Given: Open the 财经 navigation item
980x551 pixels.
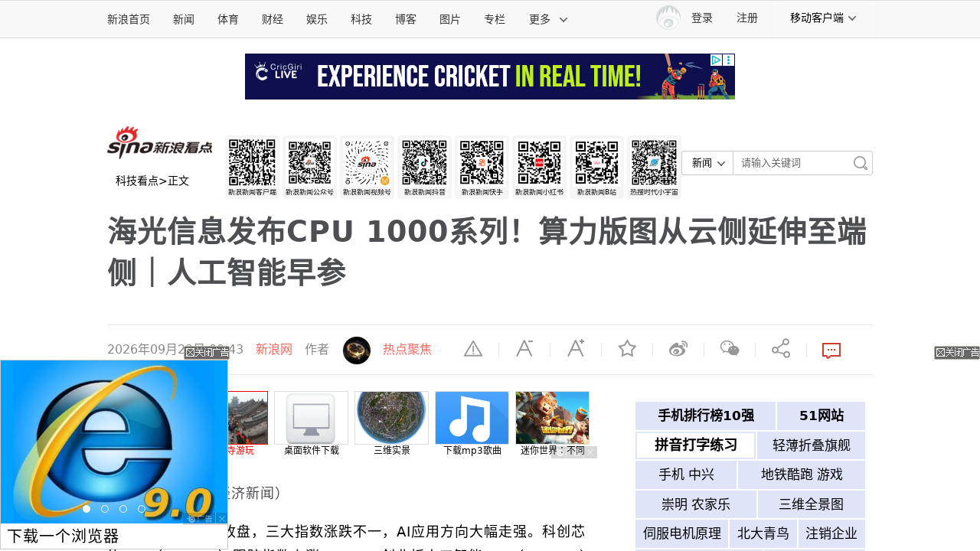Looking at the screenshot, I should click(x=273, y=19).
